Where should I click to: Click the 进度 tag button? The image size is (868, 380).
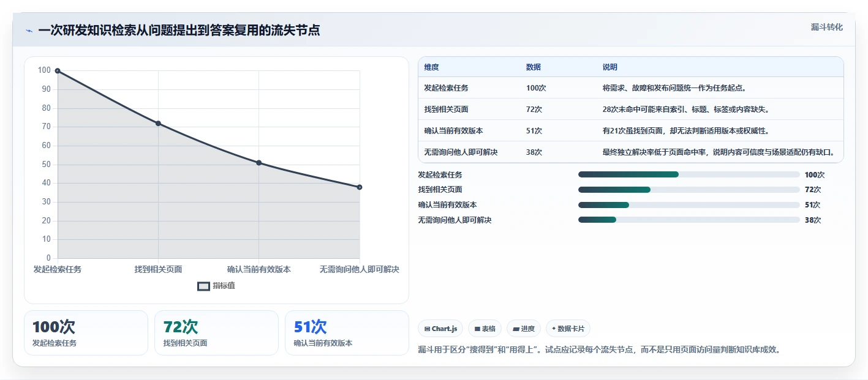point(524,329)
